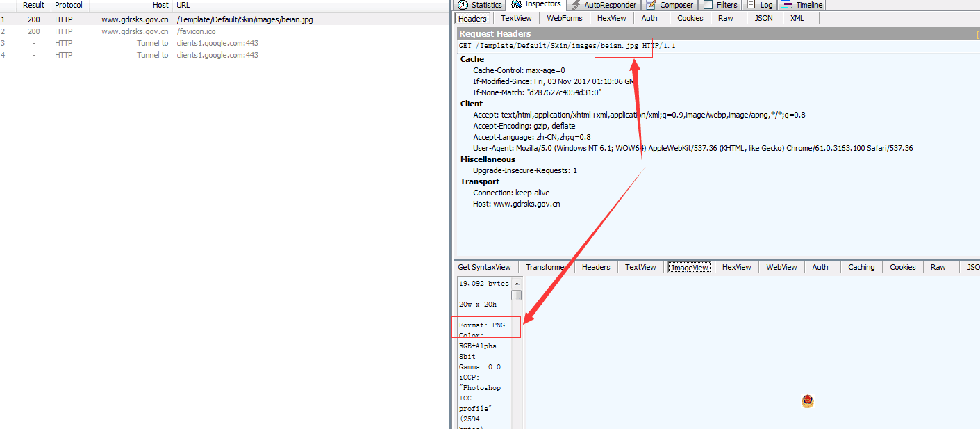The image size is (980, 429).
Task: Open the AutoResponder tab
Action: point(603,5)
